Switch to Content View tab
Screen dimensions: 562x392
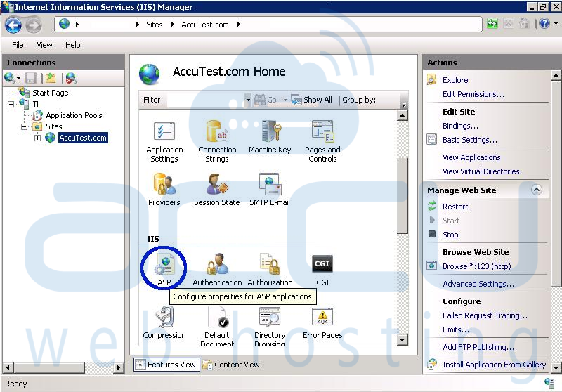pos(231,365)
